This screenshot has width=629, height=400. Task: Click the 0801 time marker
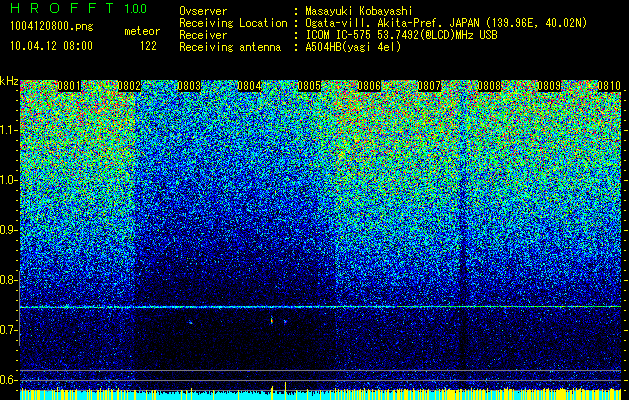69,86
